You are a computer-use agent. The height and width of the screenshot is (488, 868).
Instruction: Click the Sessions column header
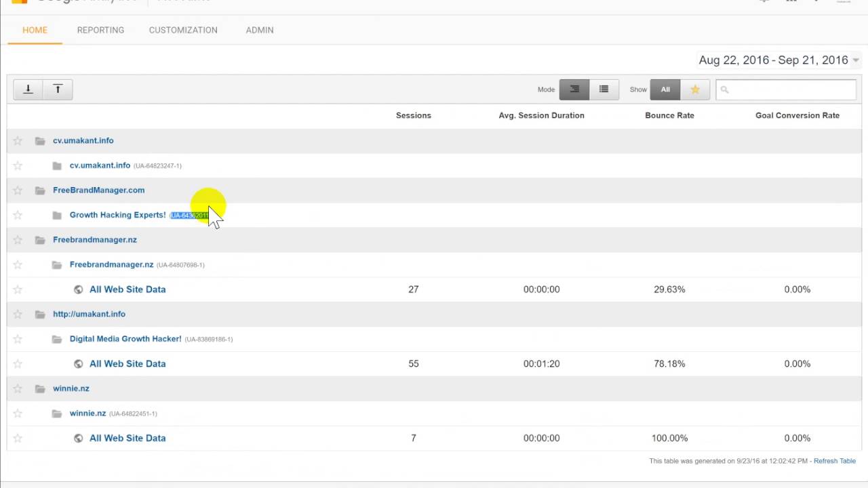(414, 115)
